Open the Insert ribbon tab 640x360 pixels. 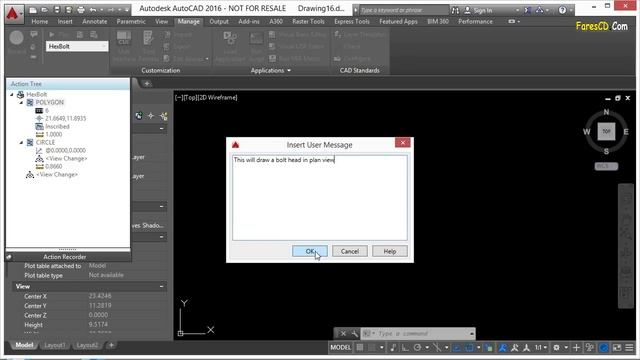[x=65, y=22]
